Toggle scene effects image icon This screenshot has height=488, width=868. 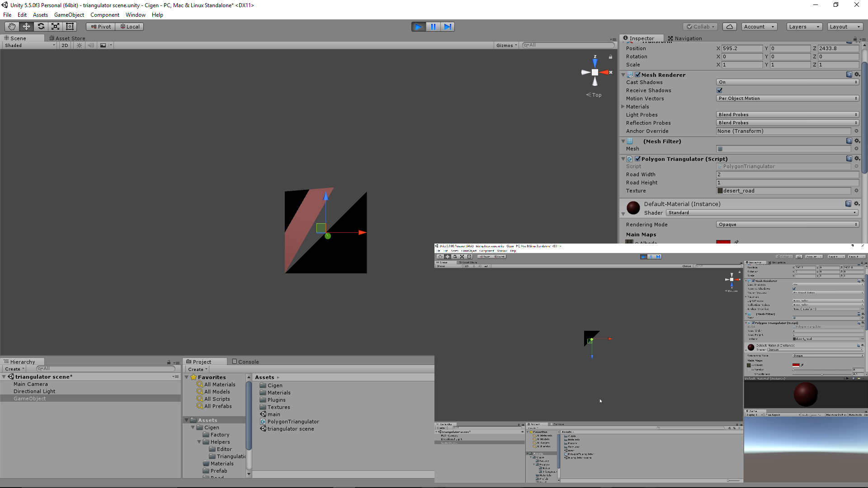[103, 45]
